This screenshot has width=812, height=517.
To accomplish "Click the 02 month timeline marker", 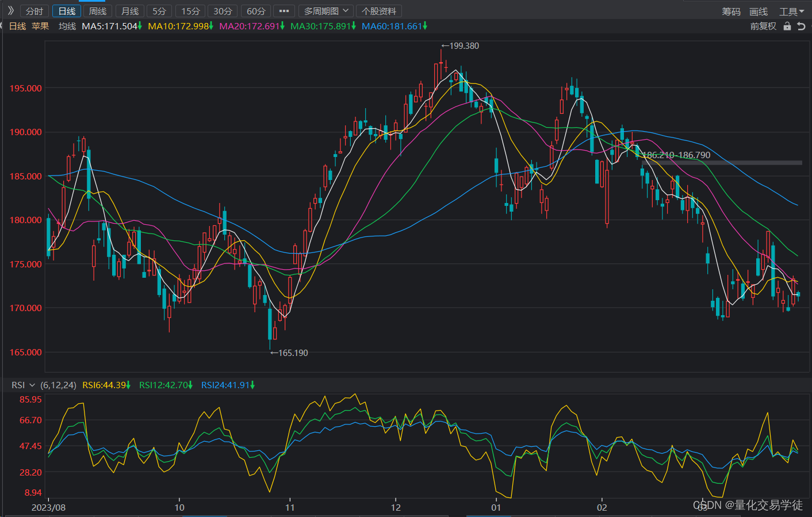I will [602, 507].
